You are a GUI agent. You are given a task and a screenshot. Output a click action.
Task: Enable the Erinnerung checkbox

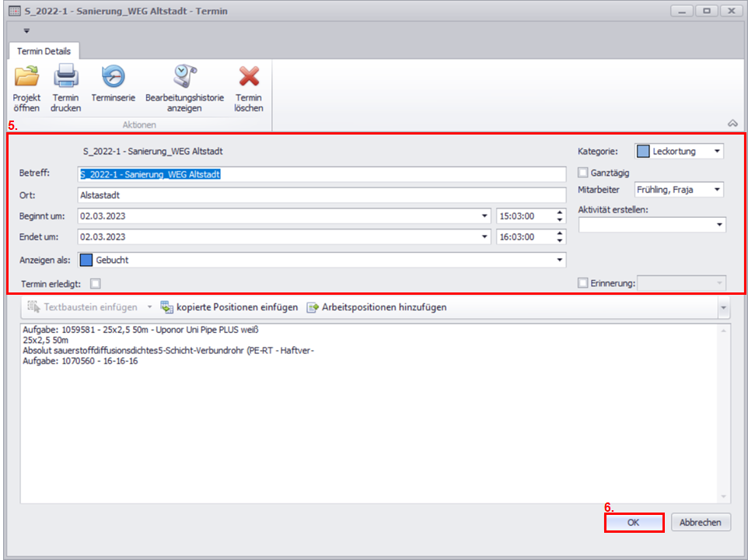pyautogui.click(x=583, y=283)
